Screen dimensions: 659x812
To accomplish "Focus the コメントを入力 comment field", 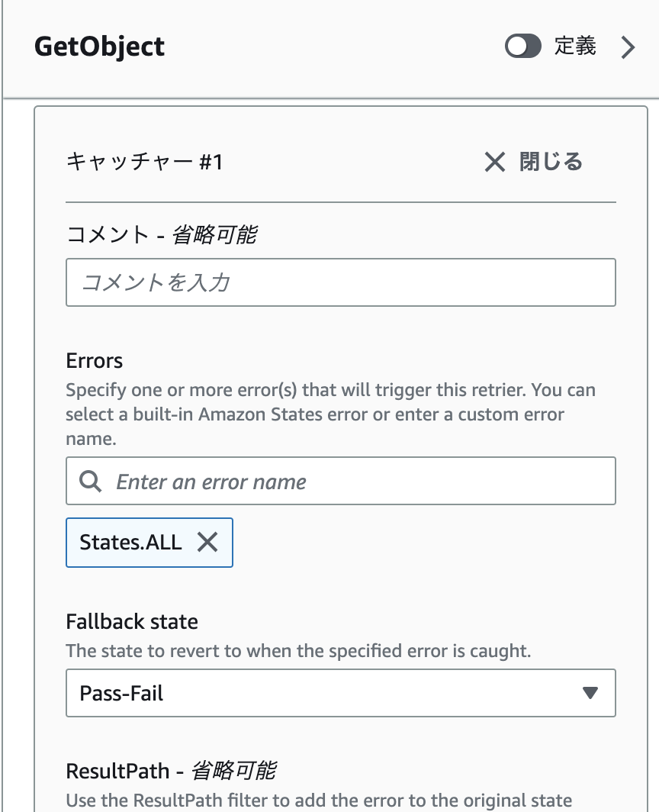I will click(341, 282).
